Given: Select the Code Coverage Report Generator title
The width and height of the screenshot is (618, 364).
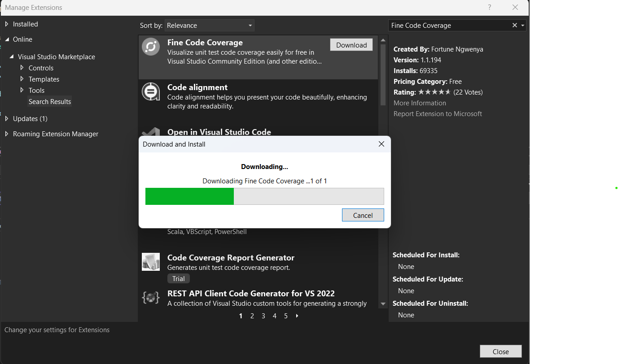Looking at the screenshot, I should (231, 258).
